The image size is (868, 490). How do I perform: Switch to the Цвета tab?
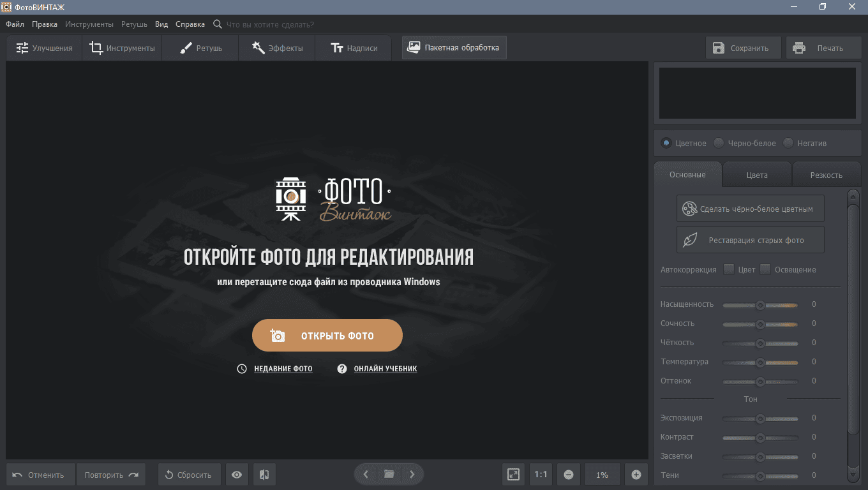click(757, 175)
